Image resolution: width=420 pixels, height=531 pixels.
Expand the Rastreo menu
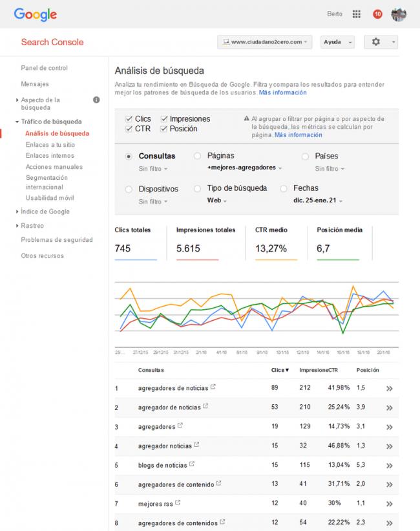pyautogui.click(x=17, y=226)
